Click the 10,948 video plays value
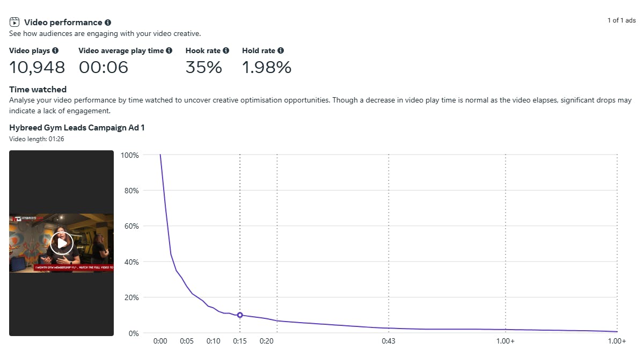 (37, 68)
